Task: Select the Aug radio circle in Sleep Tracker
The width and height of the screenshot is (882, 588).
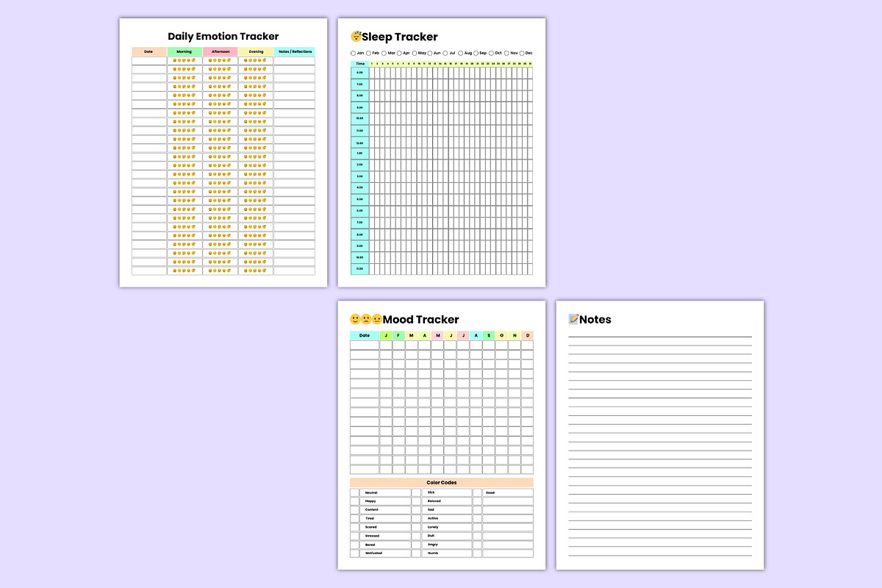Action: [x=460, y=53]
